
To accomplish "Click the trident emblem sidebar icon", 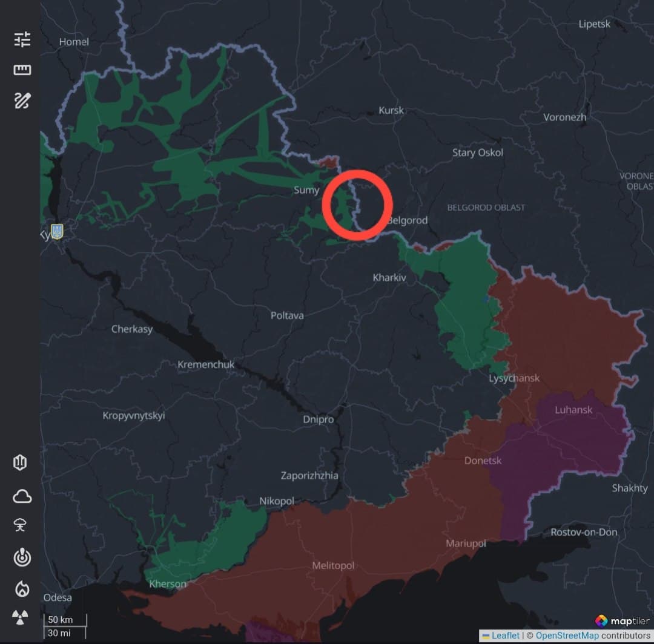I will pos(20,462).
